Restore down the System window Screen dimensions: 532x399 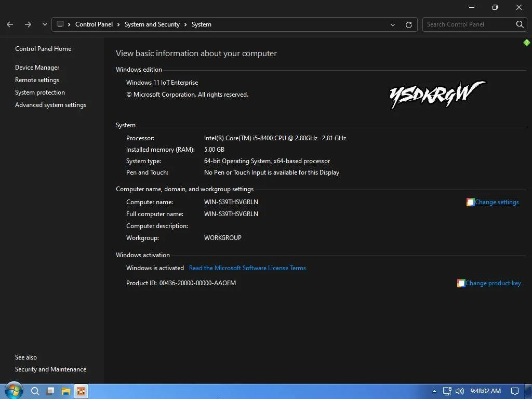[495, 7]
